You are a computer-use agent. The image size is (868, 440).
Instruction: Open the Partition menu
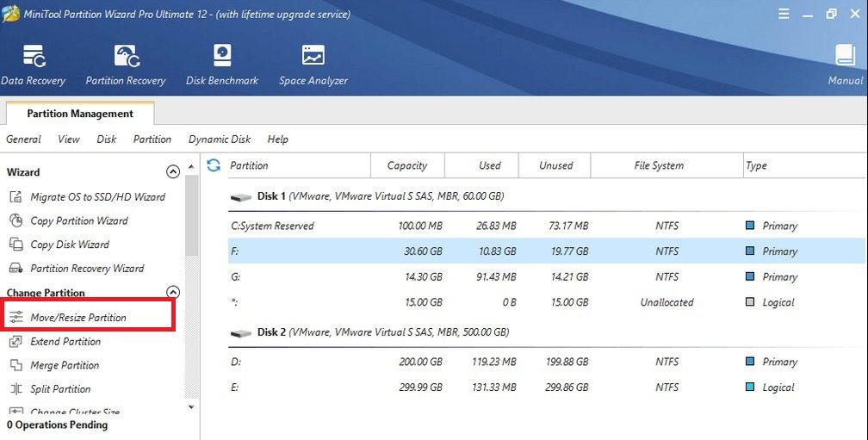(152, 139)
